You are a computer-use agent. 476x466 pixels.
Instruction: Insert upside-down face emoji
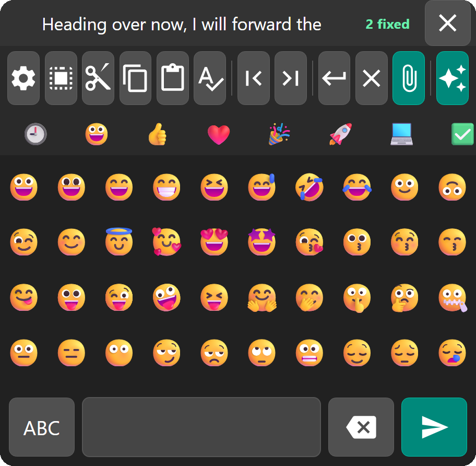click(x=453, y=187)
